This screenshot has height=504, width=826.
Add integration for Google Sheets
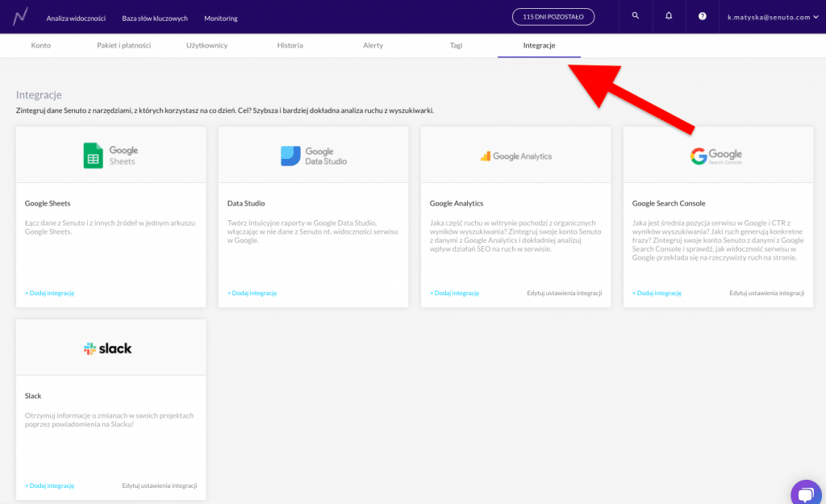pos(49,293)
